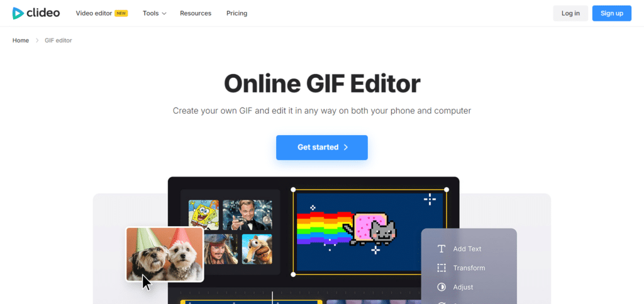Viewport: 644px width, 304px height.
Task: Click the Clideo logo
Action: (36, 13)
